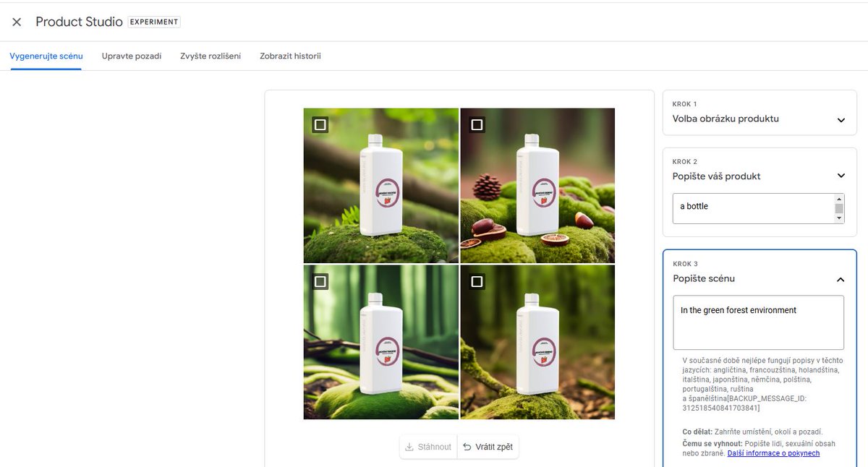Expand the Krok 2 Popište váš produkt section

(x=841, y=176)
